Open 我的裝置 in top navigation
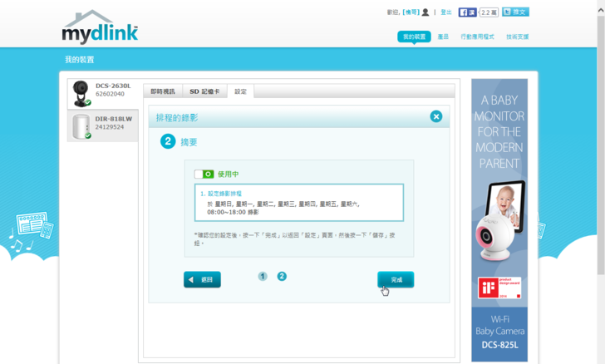Image resolution: width=605 pixels, height=364 pixels. (x=414, y=37)
